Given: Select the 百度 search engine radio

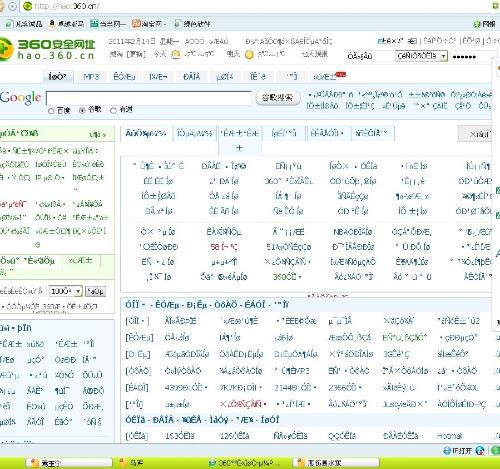Looking at the screenshot, I should tap(51, 111).
